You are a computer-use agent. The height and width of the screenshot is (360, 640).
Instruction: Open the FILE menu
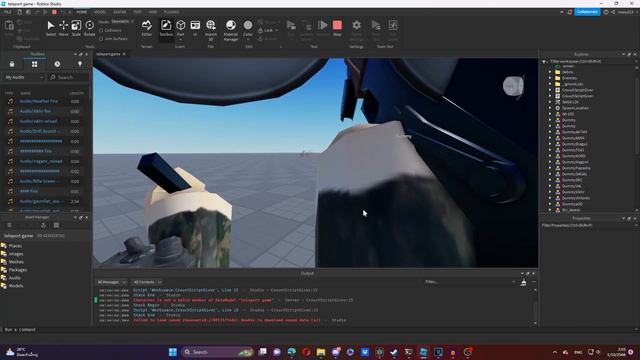(x=8, y=12)
